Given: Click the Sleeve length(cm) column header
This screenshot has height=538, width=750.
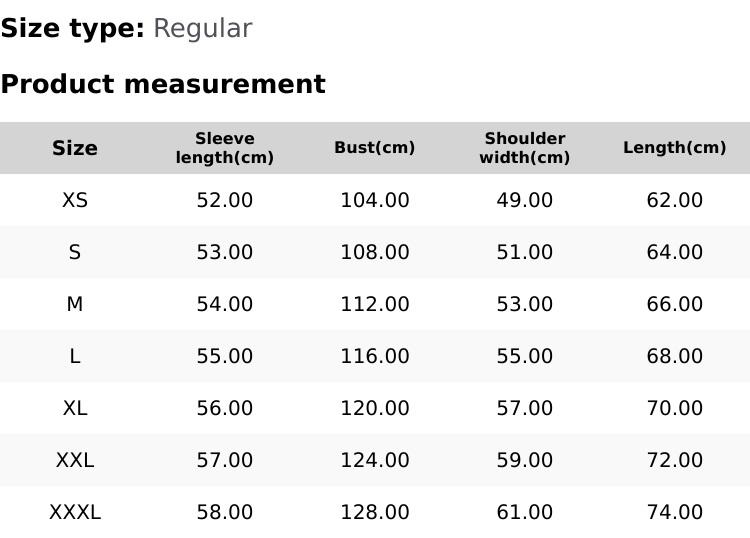Looking at the screenshot, I should click(225, 148).
